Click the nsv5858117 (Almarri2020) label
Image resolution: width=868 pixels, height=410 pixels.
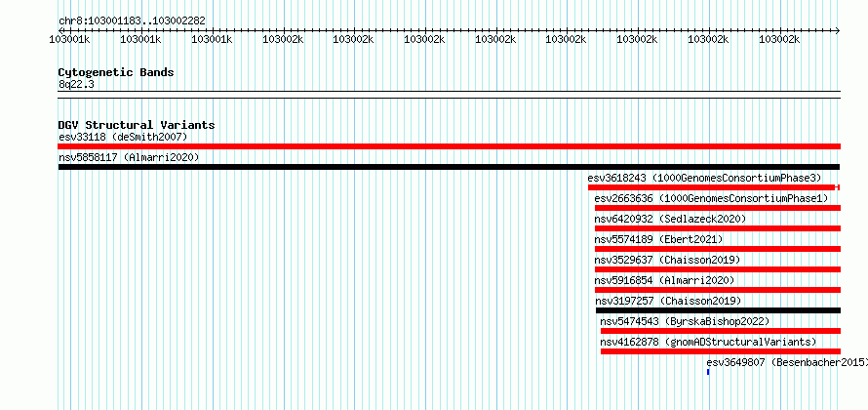[129, 157]
